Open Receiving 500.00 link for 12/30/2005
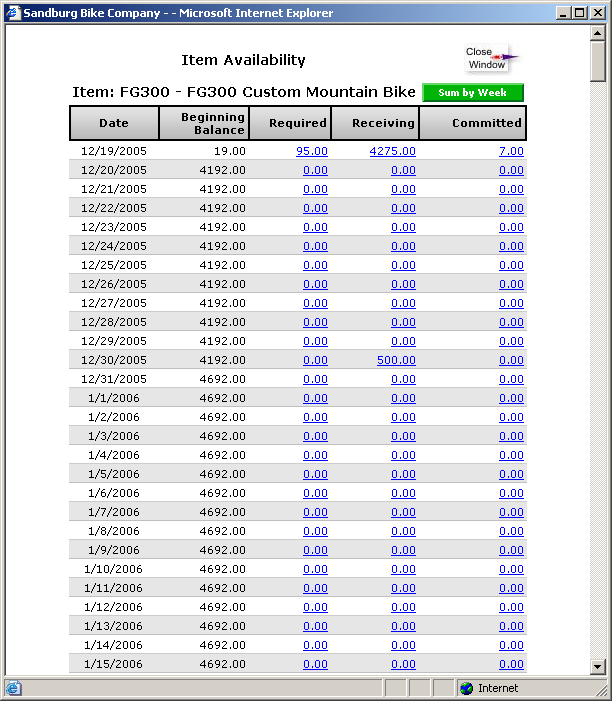This screenshot has height=701, width=612. tap(396, 360)
